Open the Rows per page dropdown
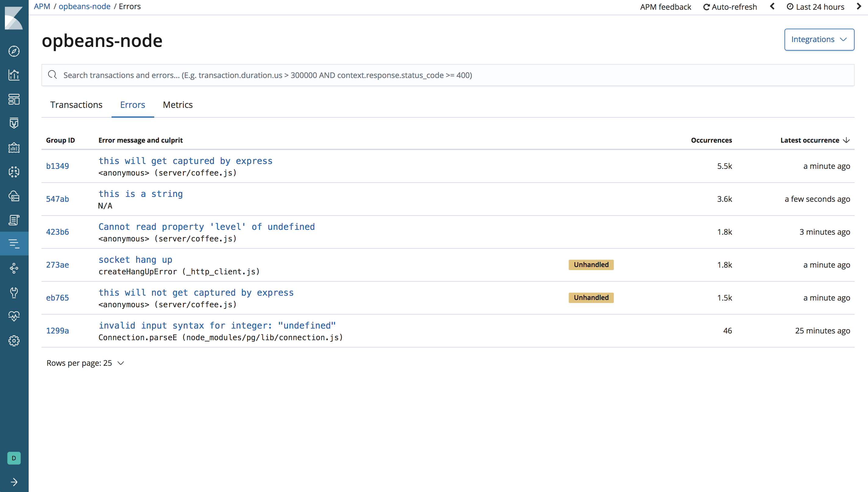 coord(85,363)
